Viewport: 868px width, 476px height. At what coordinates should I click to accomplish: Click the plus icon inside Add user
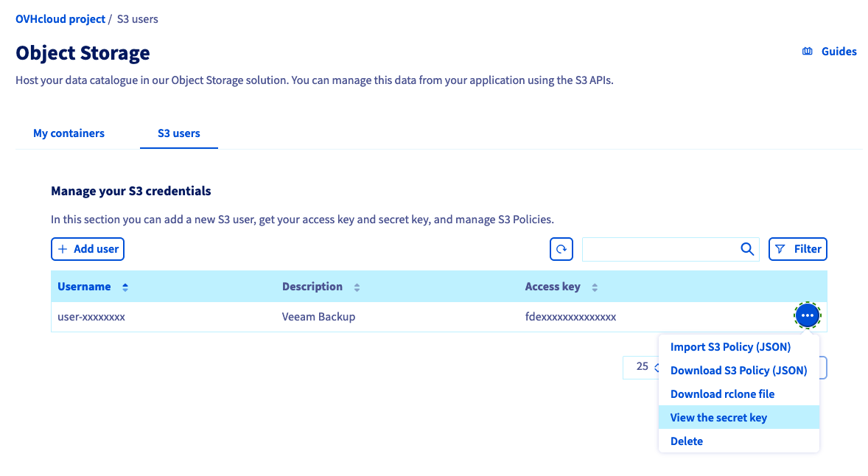tap(62, 249)
